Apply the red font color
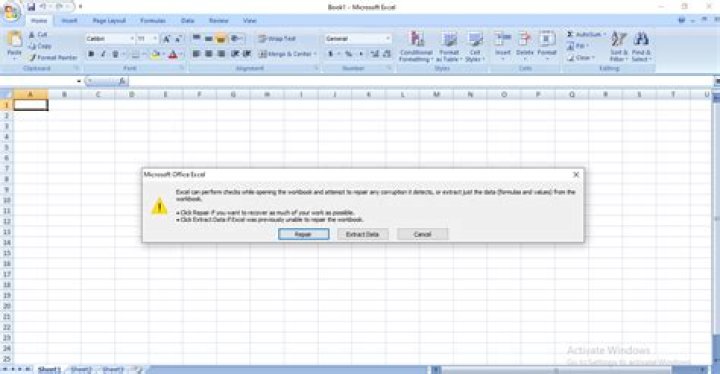The image size is (720, 374). pos(173,55)
